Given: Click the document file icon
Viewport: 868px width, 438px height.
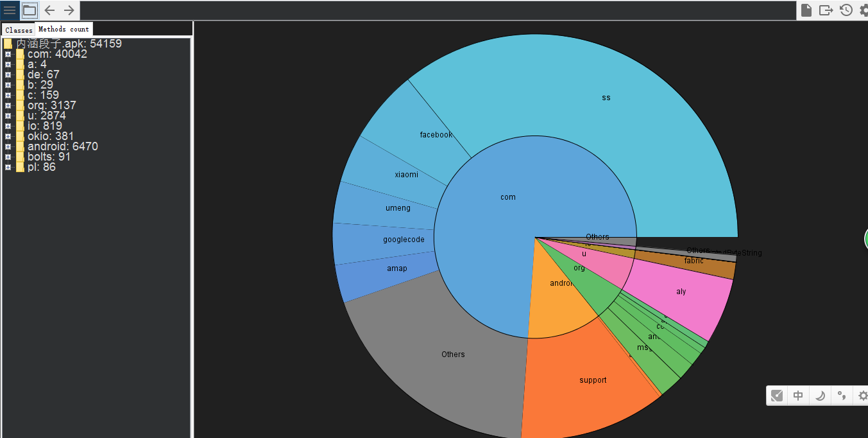Looking at the screenshot, I should coord(806,10).
